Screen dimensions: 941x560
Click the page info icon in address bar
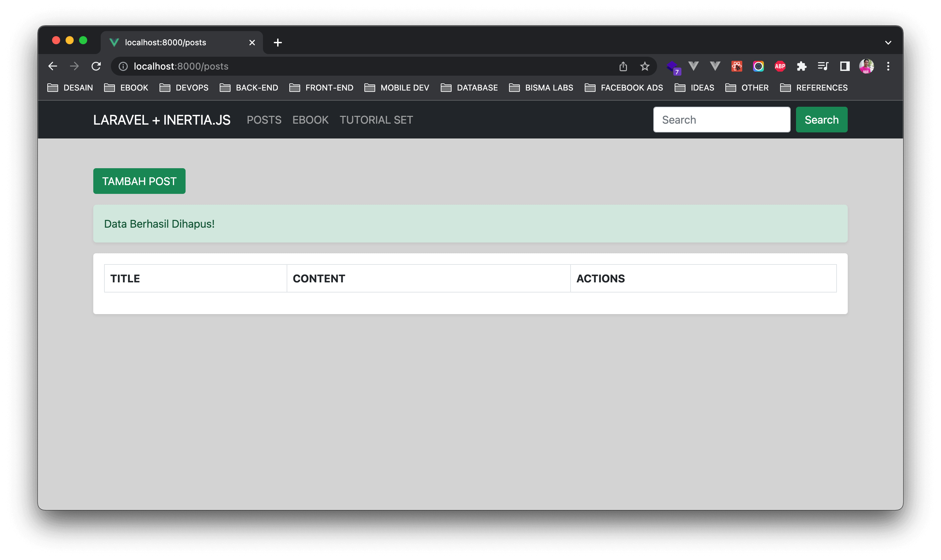[123, 67]
